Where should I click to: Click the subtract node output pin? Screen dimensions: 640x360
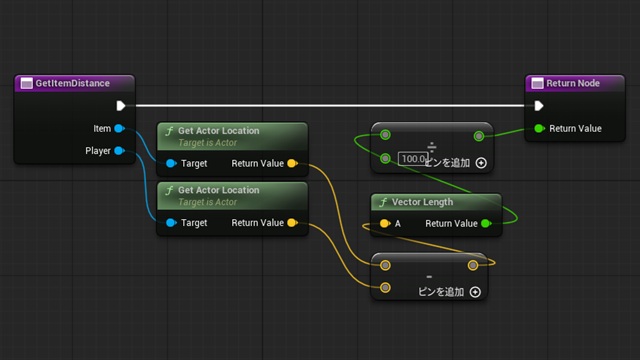point(473,265)
